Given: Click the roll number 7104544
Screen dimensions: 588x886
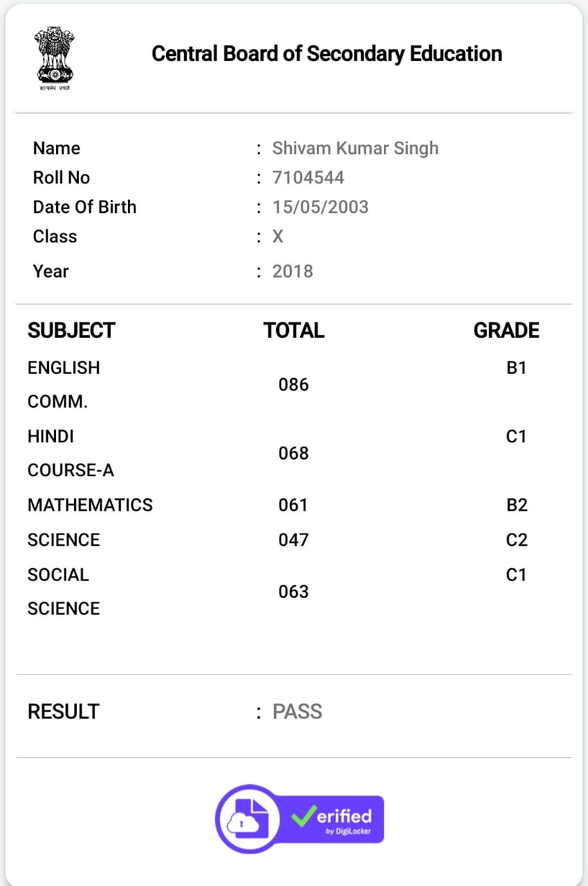Looking at the screenshot, I should [x=309, y=177].
